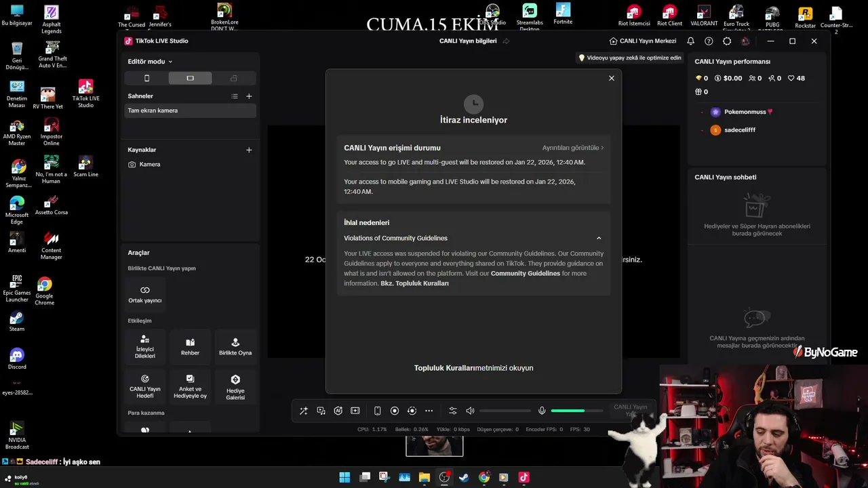Open Ayrıntıları görüntüle details link
This screenshot has width=868, height=488.
pyautogui.click(x=572, y=148)
